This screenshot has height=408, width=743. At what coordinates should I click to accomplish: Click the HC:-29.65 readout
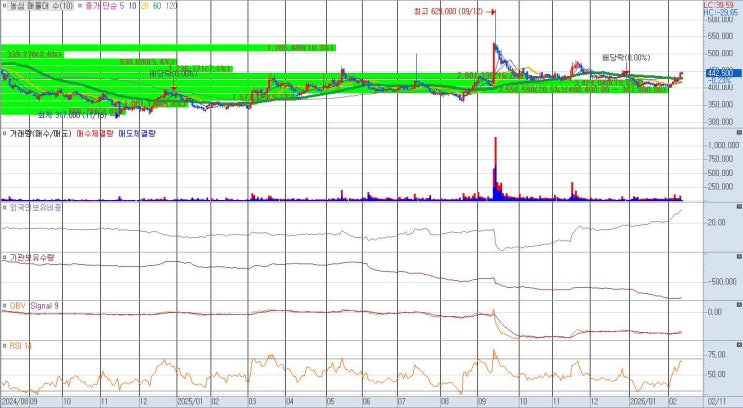(x=720, y=12)
